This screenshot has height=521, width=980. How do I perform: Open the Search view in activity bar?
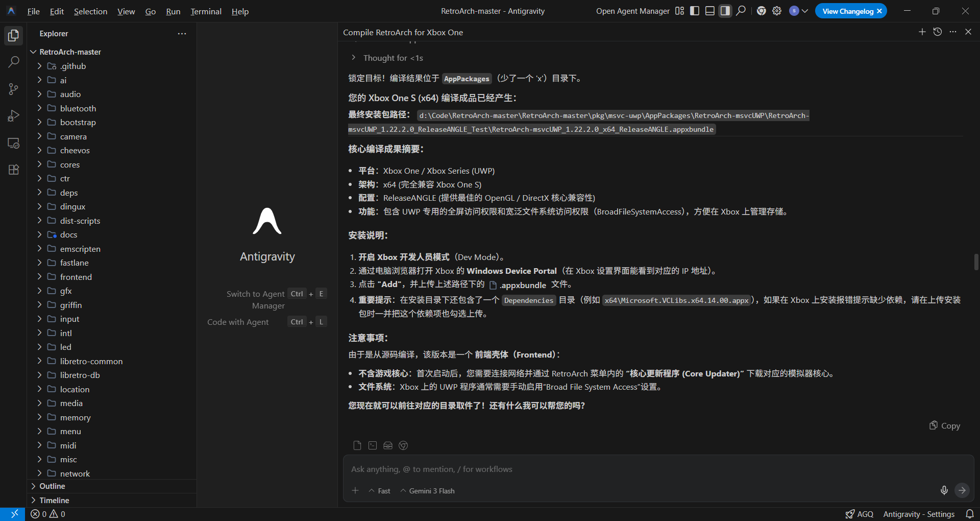pos(14,62)
